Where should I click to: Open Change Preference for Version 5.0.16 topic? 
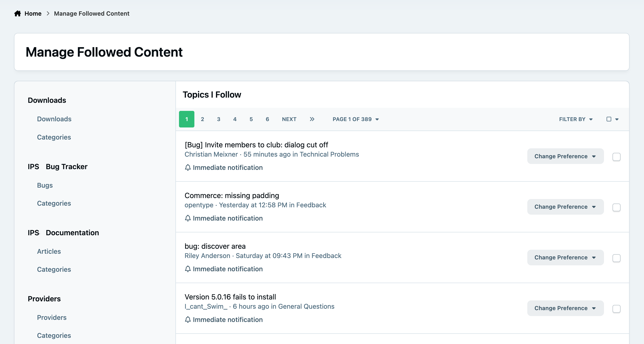coord(565,308)
